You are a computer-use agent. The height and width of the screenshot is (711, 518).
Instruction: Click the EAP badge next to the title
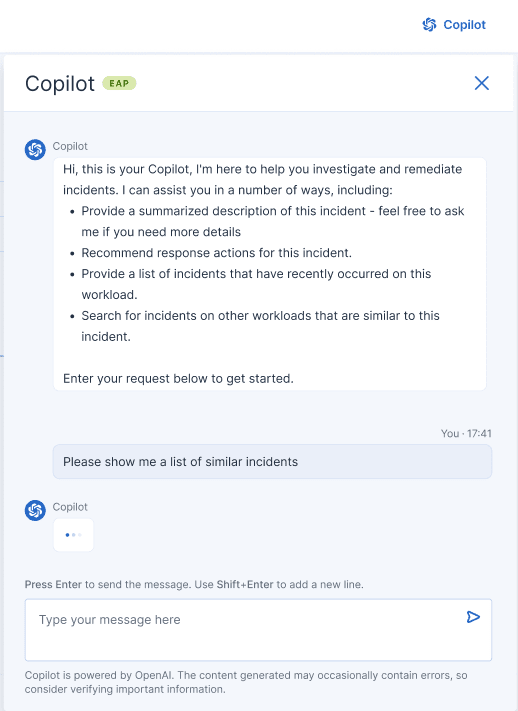(119, 83)
